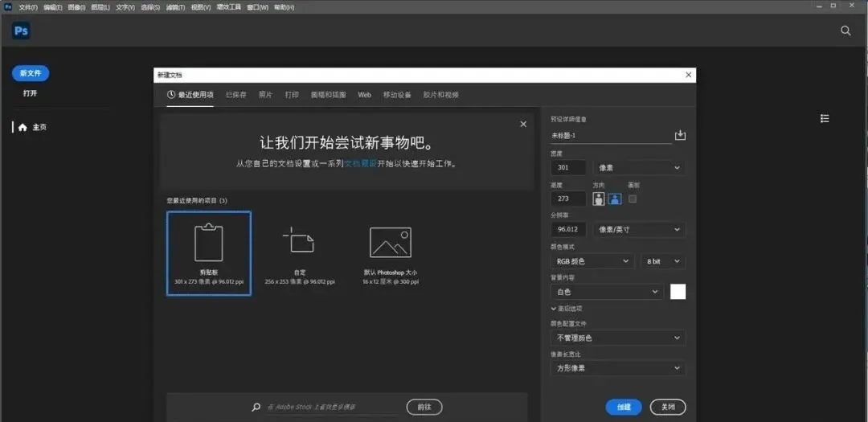The width and height of the screenshot is (868, 422).
Task: Open the 图像(I) menu
Action: [x=76, y=7]
